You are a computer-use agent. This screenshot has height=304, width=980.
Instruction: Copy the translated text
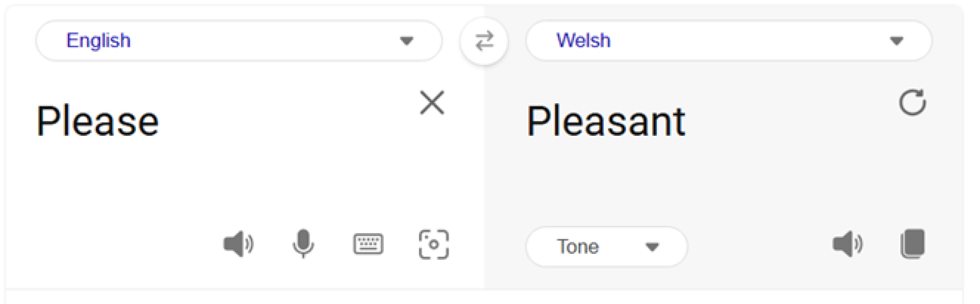pyautogui.click(x=913, y=244)
